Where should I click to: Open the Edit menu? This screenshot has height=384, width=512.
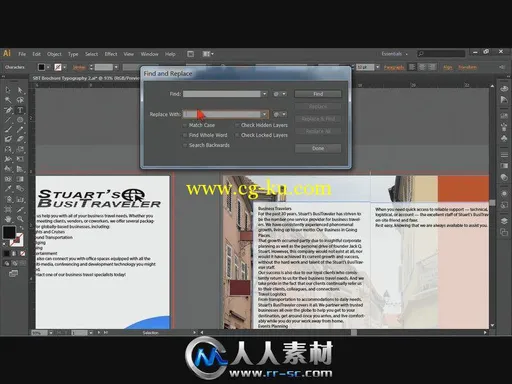click(36, 54)
